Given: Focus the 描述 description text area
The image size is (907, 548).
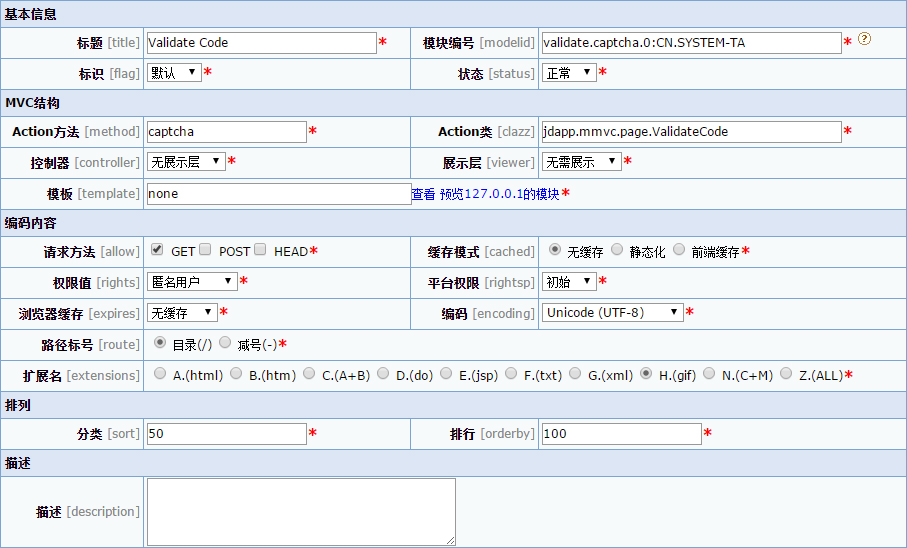Looking at the screenshot, I should 301,511.
